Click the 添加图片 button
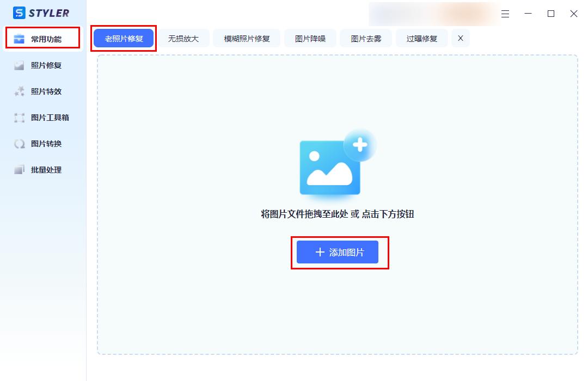 (x=338, y=252)
